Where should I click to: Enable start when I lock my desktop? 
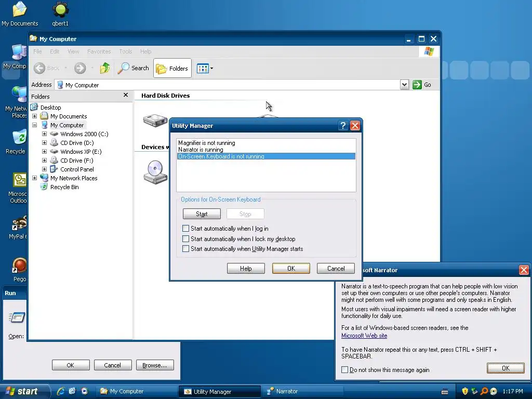pyautogui.click(x=185, y=239)
